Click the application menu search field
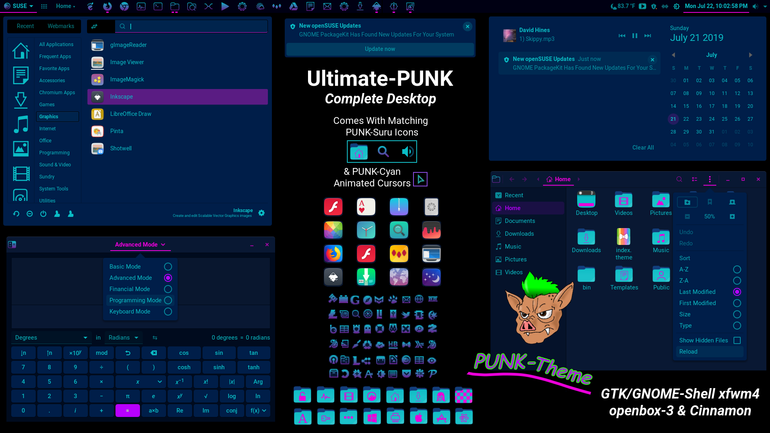 [192, 26]
